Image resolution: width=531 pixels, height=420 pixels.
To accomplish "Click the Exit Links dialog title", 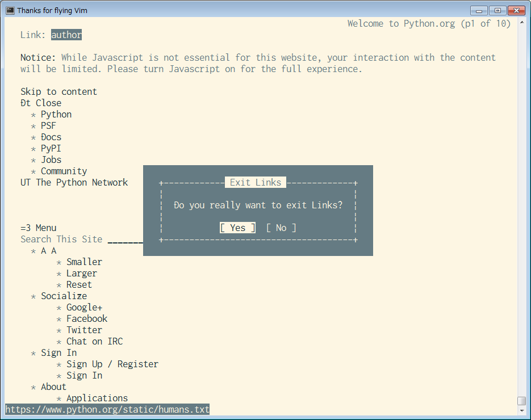I will tap(256, 182).
